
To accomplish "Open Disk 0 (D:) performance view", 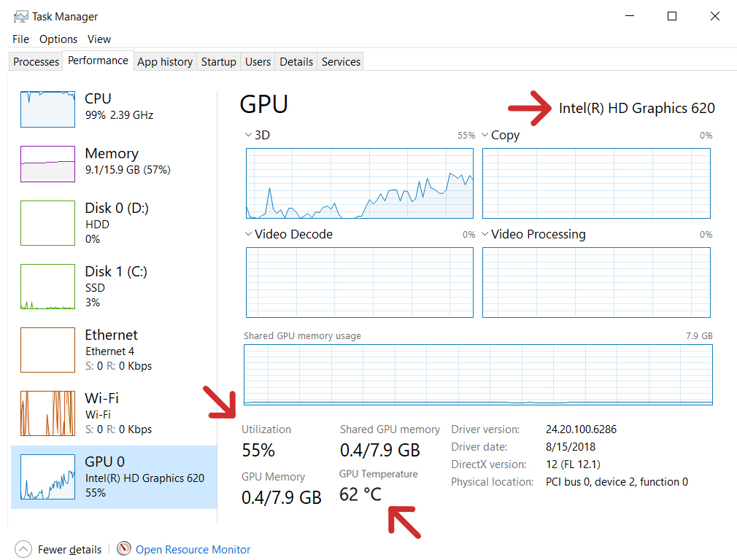I will (47, 222).
